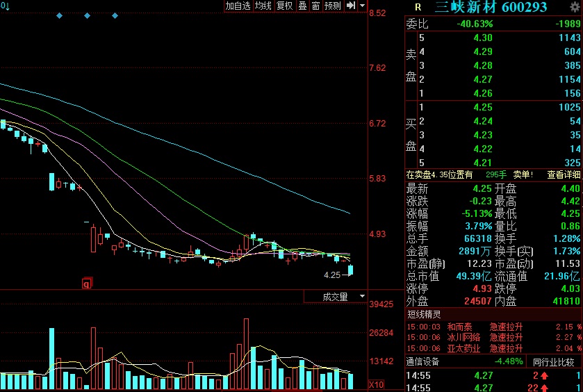Viewport: 583px width, 392px height.
Task: Toggle 叠 overlay comparison mode
Action: pyautogui.click(x=302, y=6)
